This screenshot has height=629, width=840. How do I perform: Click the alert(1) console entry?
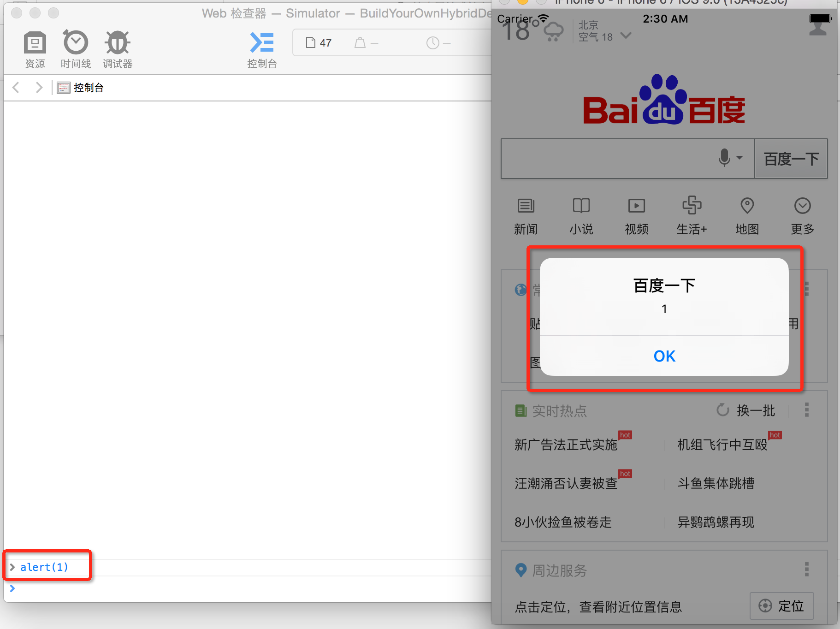pyautogui.click(x=44, y=567)
